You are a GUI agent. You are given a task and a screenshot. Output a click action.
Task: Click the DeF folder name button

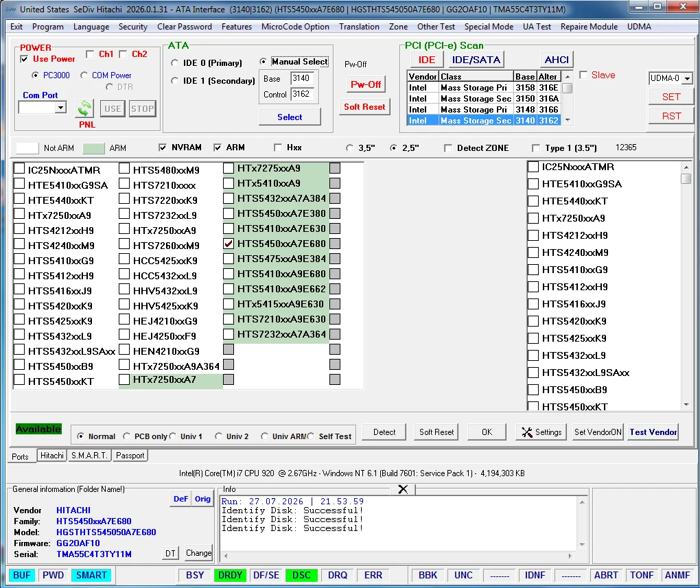click(x=180, y=499)
